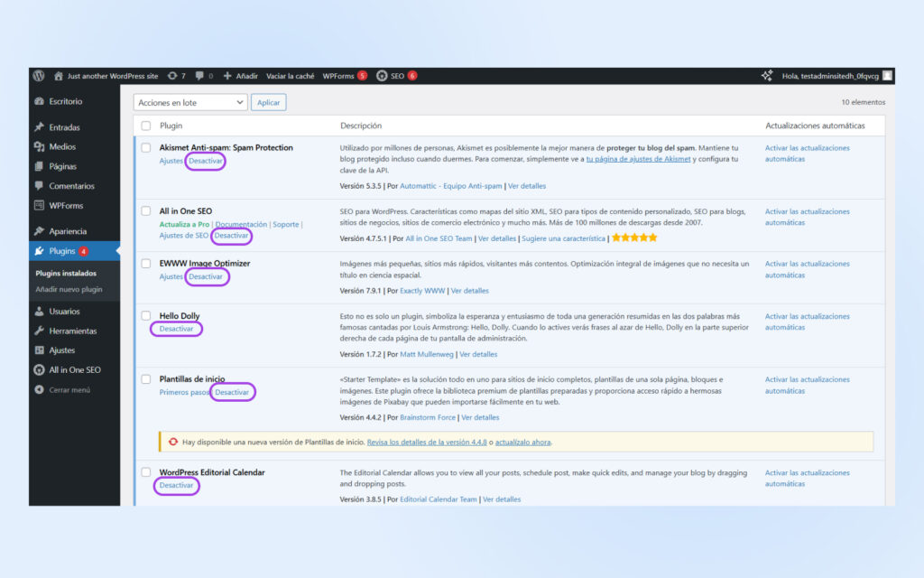Open the Brainstorm Force author link
This screenshot has width=924, height=578.
(x=428, y=417)
